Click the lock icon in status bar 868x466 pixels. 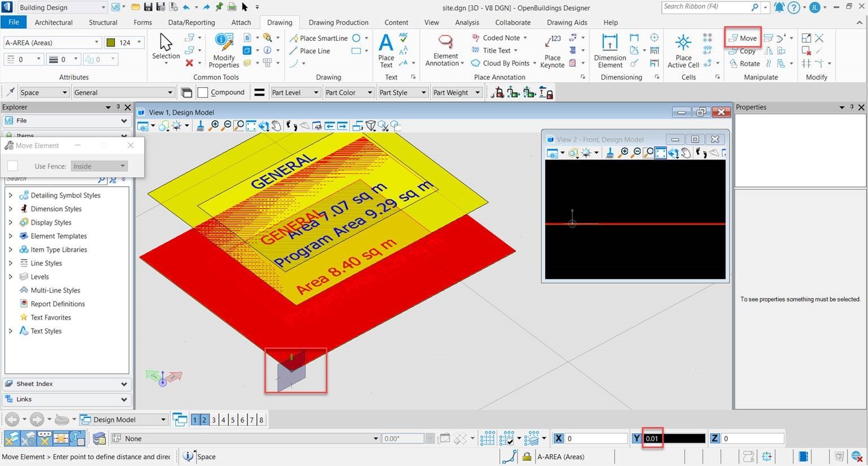pyautogui.click(x=527, y=456)
